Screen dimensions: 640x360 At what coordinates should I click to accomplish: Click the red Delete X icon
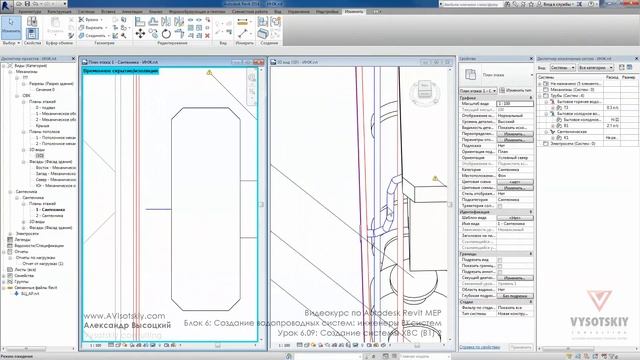(x=207, y=36)
